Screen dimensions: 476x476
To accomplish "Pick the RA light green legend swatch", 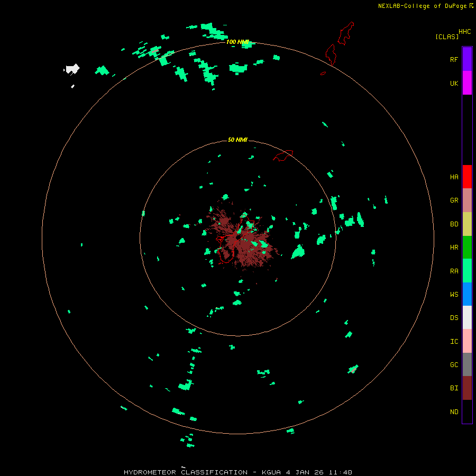I will [467, 270].
